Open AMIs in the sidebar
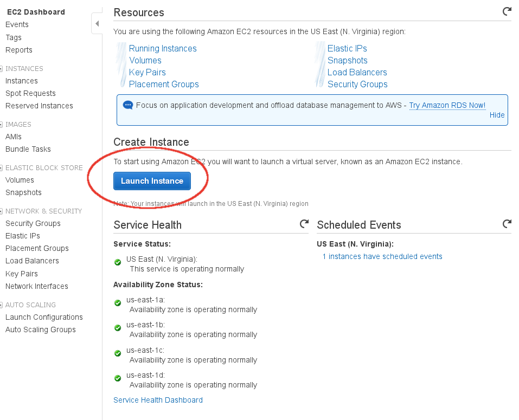This screenshot has width=519, height=420. click(13, 137)
